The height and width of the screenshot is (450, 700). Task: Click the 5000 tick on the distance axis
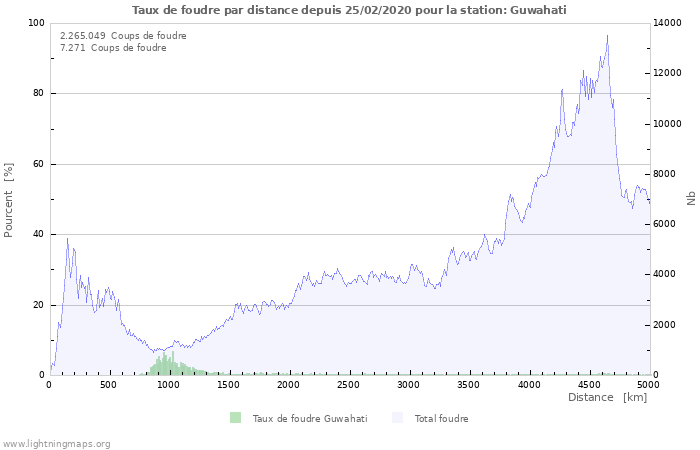(648, 385)
